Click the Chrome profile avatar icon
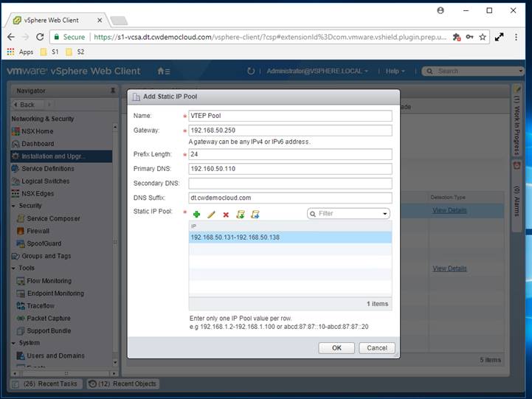 click(x=441, y=10)
